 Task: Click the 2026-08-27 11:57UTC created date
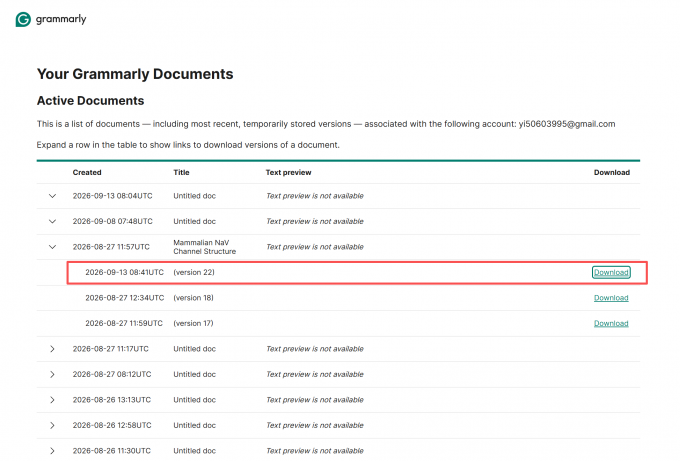[111, 247]
